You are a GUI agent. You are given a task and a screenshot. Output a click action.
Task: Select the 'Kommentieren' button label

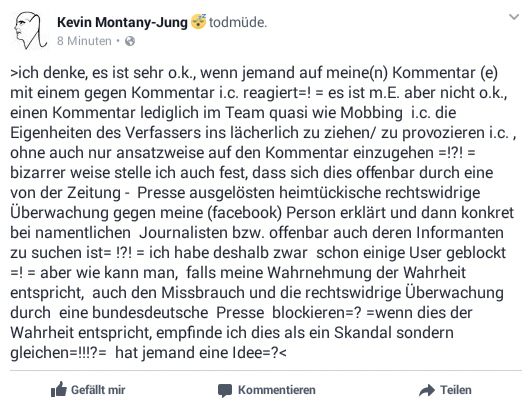(277, 390)
